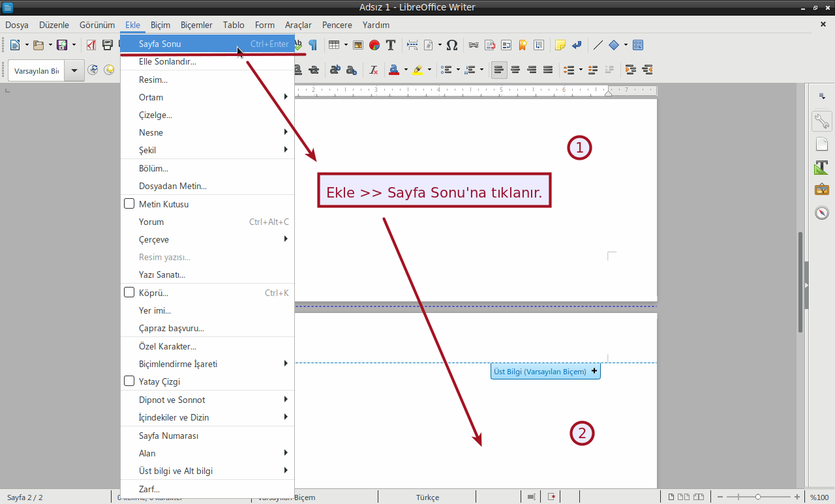Click the Center horizontally alignment icon
Viewport: 835px width, 504px height.
pos(515,70)
